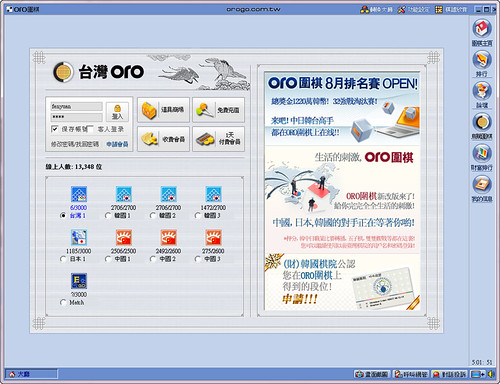The width and height of the screenshot is (500, 384).
Task: Click the 1185/3000 count under 日本 1
Action: (x=78, y=251)
